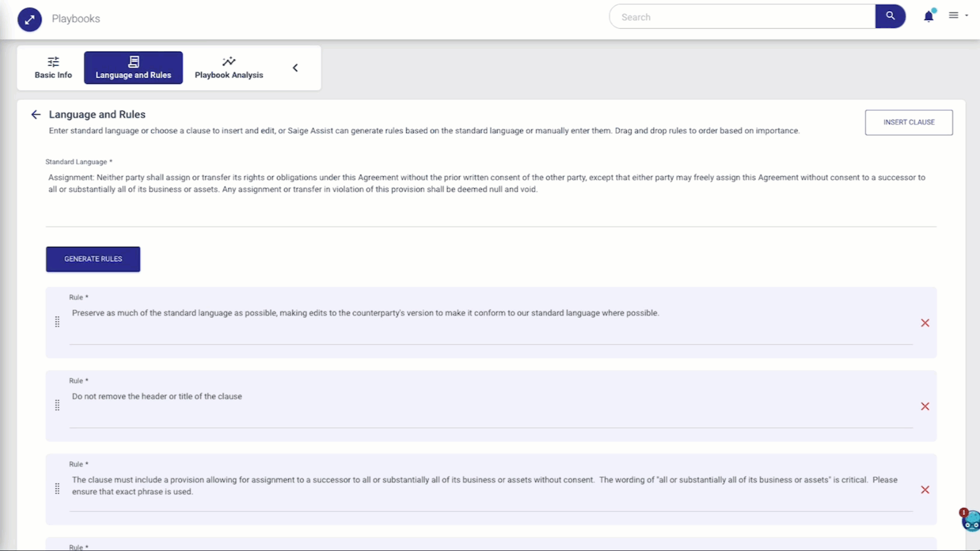The image size is (980, 551).
Task: Edit the 'Preserve as much of the standard language' rule text
Action: click(491, 324)
